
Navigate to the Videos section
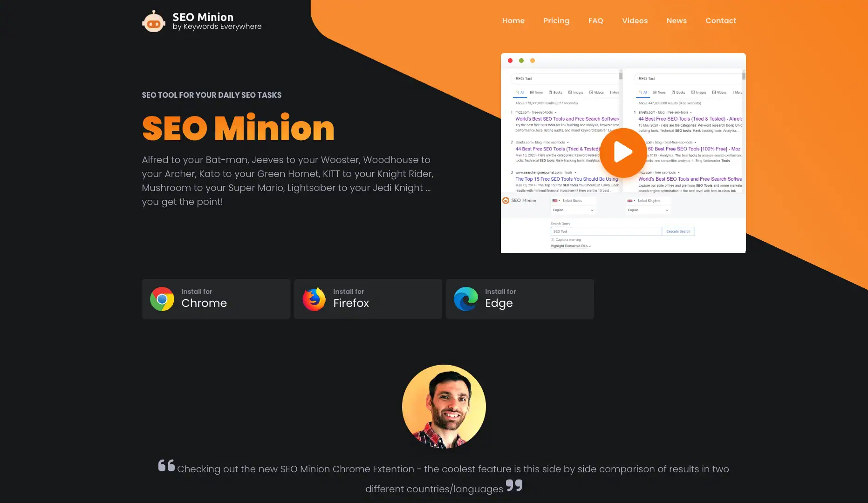coord(635,21)
